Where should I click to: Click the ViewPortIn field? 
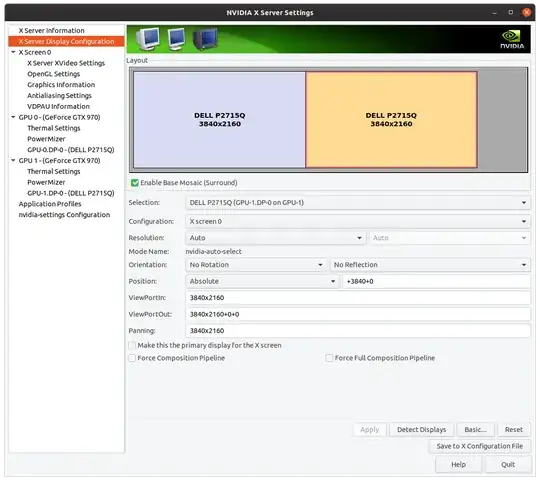(358, 297)
